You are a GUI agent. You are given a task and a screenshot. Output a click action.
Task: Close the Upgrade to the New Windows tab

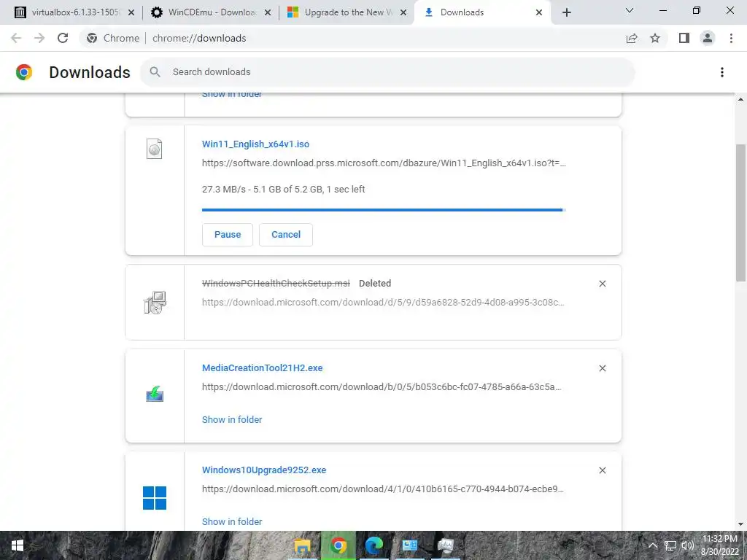tap(403, 12)
